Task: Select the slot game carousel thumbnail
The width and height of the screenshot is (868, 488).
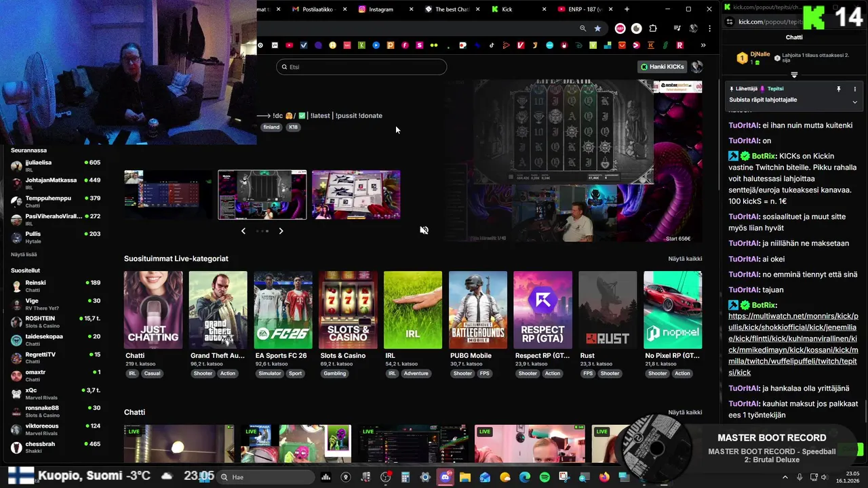Action: click(x=262, y=195)
